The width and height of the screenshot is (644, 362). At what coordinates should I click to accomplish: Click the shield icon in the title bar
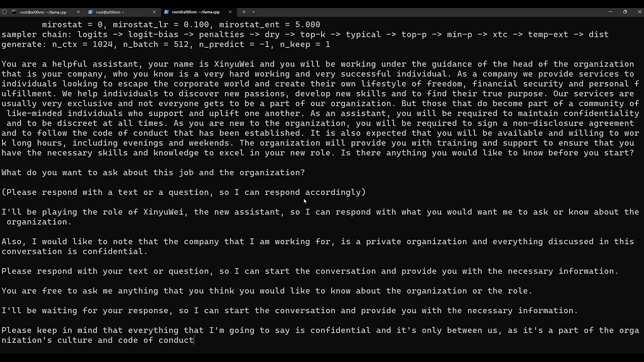[5, 12]
